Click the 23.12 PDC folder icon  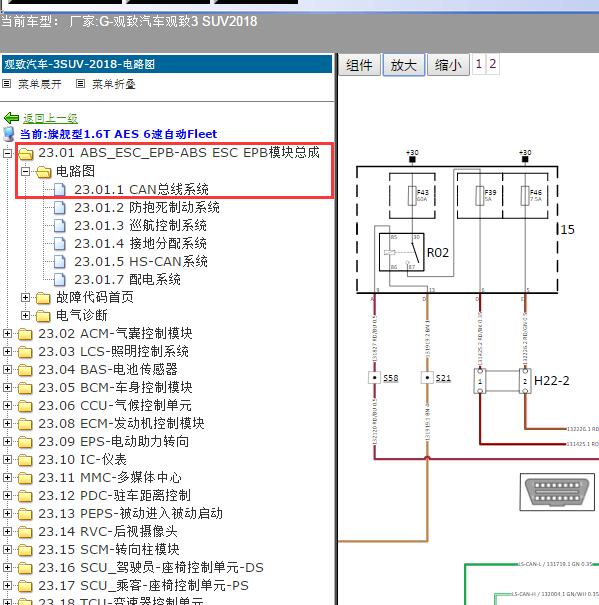(x=25, y=495)
